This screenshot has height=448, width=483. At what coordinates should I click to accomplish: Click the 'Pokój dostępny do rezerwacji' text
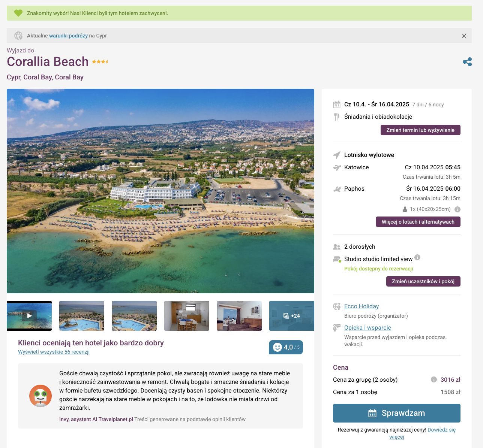click(x=379, y=269)
